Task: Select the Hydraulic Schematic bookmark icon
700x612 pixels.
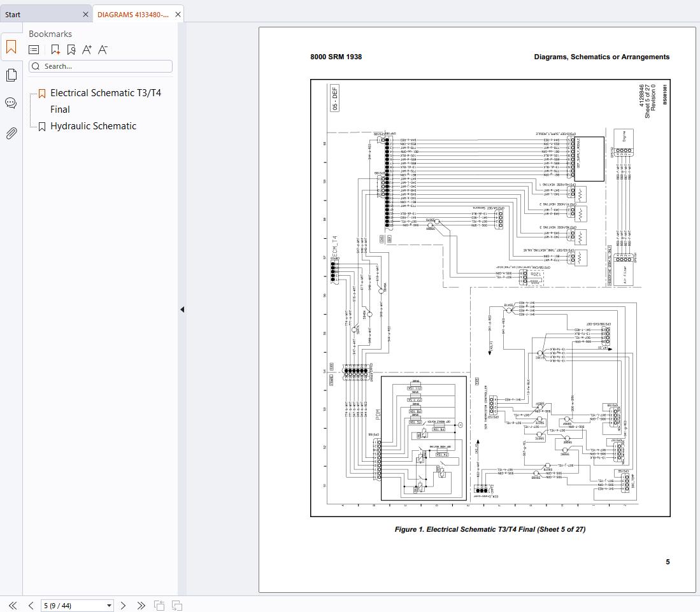Action: point(42,127)
